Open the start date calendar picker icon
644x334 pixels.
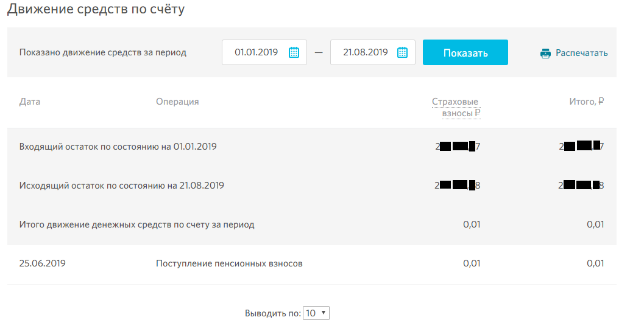pyautogui.click(x=294, y=52)
